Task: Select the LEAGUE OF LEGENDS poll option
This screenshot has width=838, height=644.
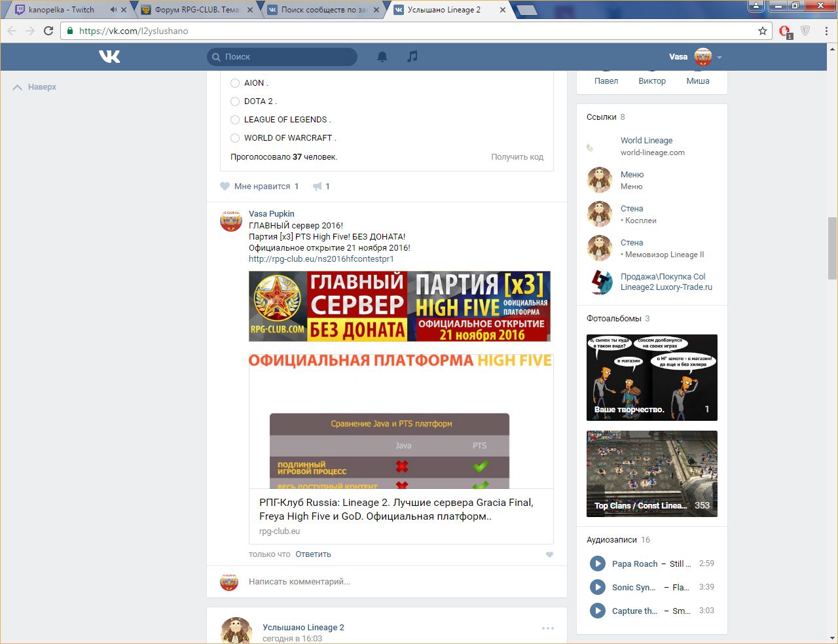Action: point(235,120)
